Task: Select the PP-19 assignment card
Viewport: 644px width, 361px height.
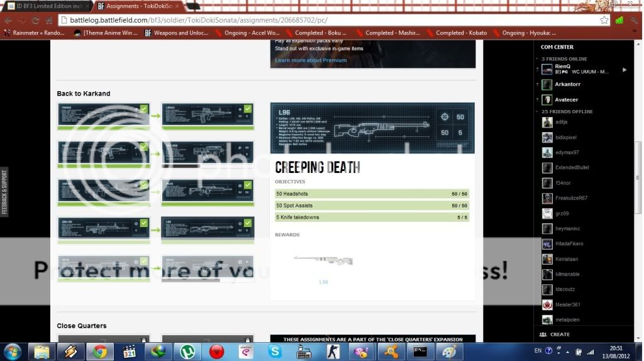Action: click(x=104, y=268)
